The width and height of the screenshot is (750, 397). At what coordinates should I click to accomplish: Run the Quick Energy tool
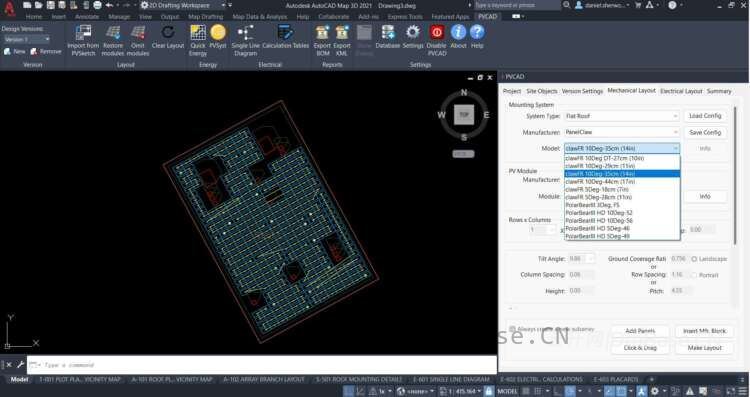198,40
